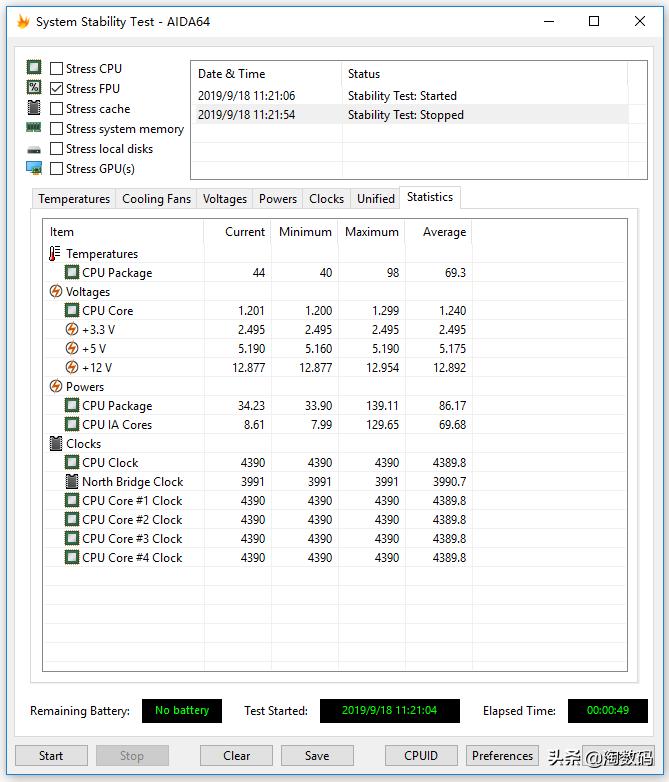The height and width of the screenshot is (782, 669).
Task: Click the lightning icon of +12 V row
Action: tap(72, 367)
